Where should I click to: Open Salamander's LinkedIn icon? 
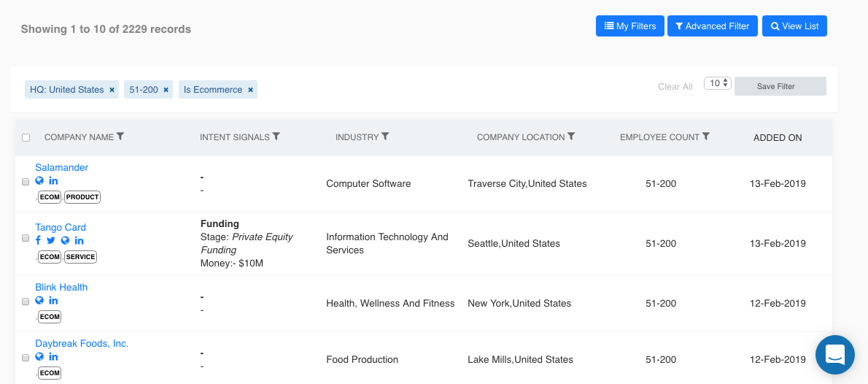coord(53,180)
